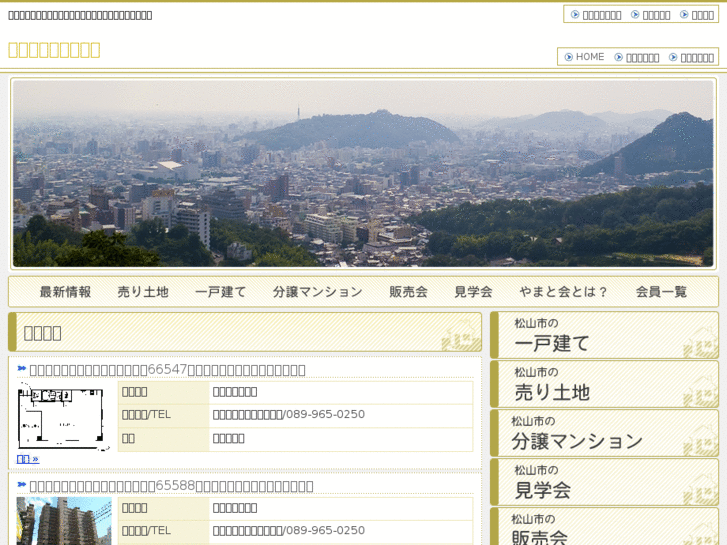Click the round arrow icon beside HOME

coord(568,57)
